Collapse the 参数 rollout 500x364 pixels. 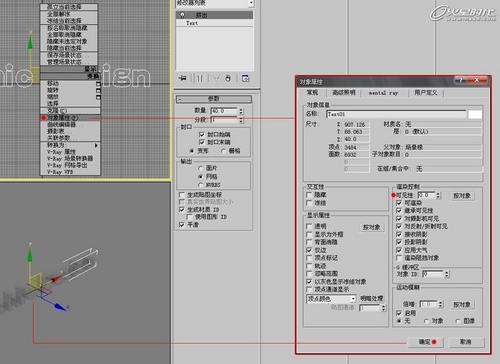(214, 99)
